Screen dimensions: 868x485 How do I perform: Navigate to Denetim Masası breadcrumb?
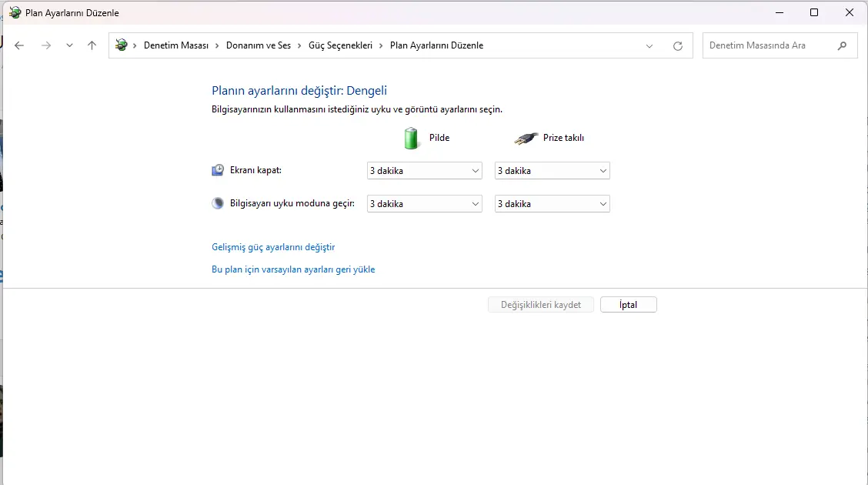click(x=176, y=45)
